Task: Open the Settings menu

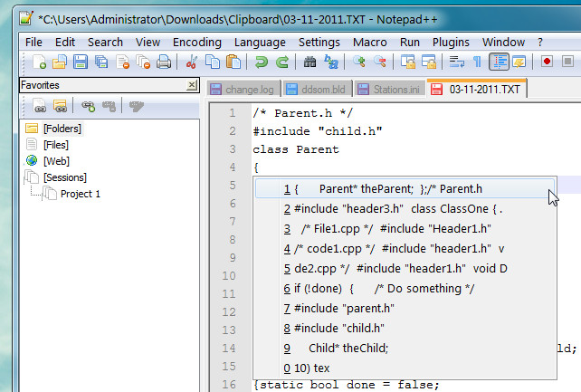Action: (319, 43)
